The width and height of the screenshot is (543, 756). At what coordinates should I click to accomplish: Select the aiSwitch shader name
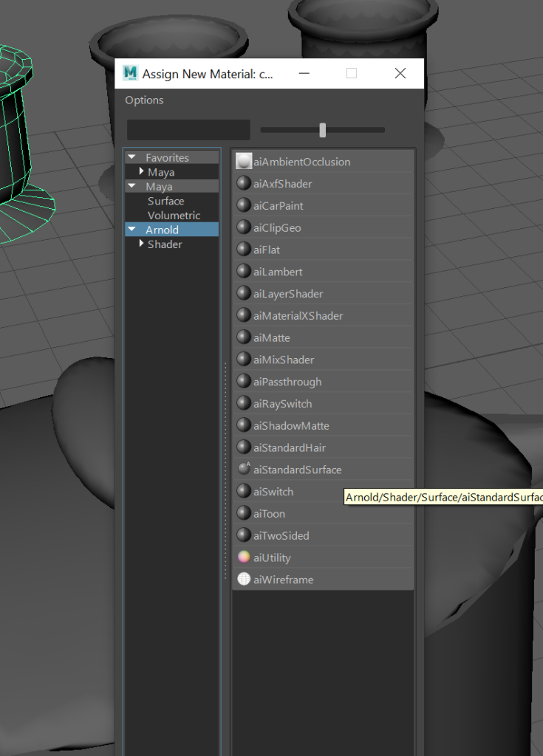273,492
